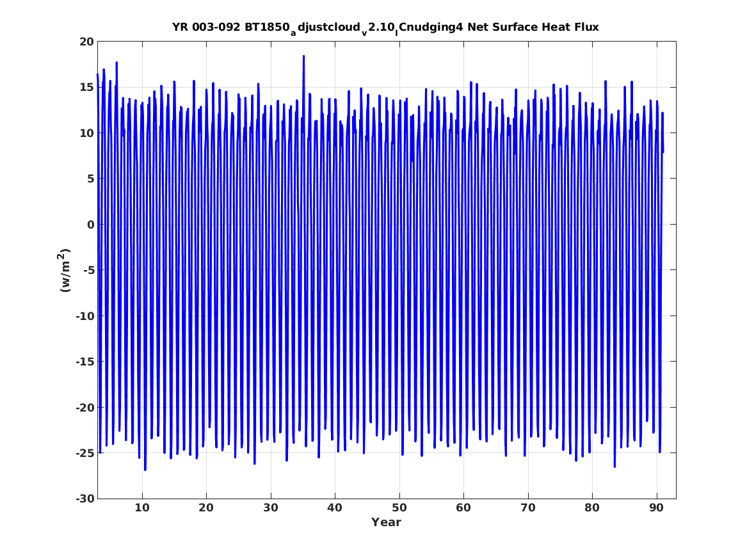Click y-axis tick label 20
Viewport: 747px width, 560px height.
tap(87, 42)
